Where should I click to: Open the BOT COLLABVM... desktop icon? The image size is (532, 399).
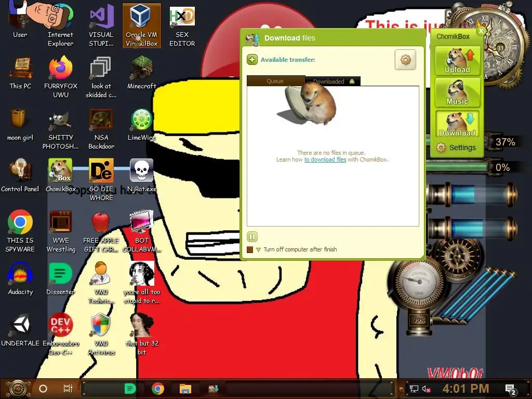(141, 231)
